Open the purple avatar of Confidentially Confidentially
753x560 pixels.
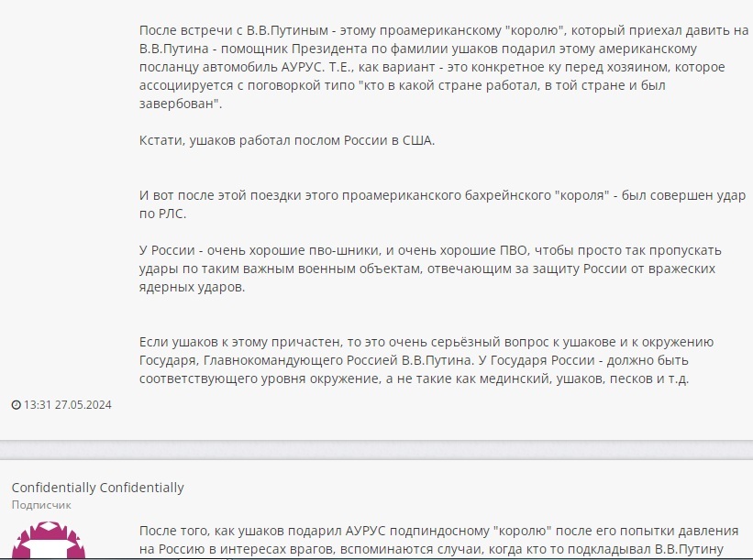point(48,541)
